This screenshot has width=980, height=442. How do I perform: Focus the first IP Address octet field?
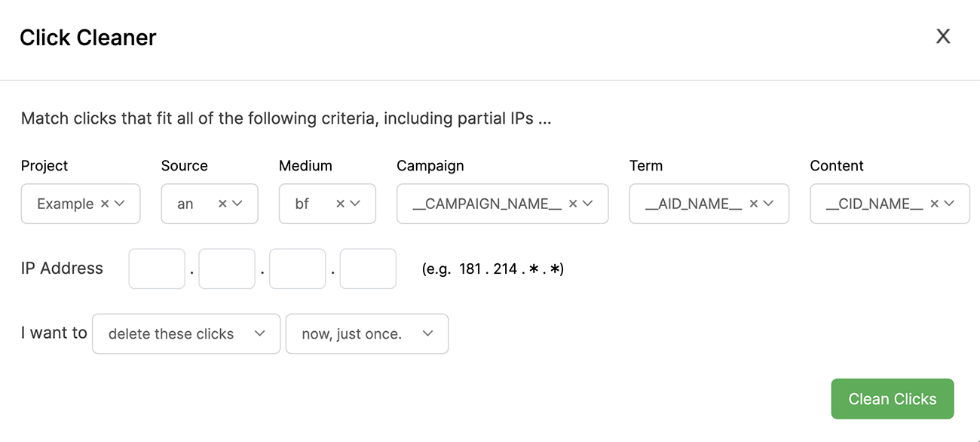tap(157, 269)
